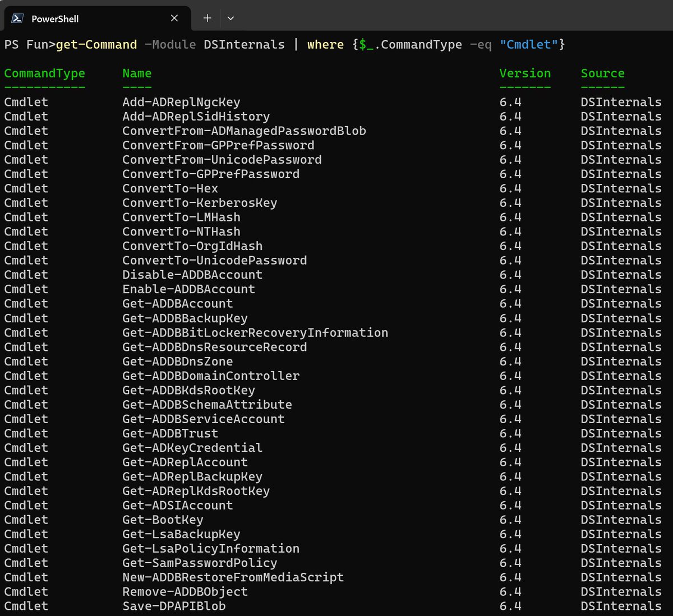Screen dimensions: 673x616
Task: Open the new tab profile dropdown
Action: pyautogui.click(x=231, y=18)
